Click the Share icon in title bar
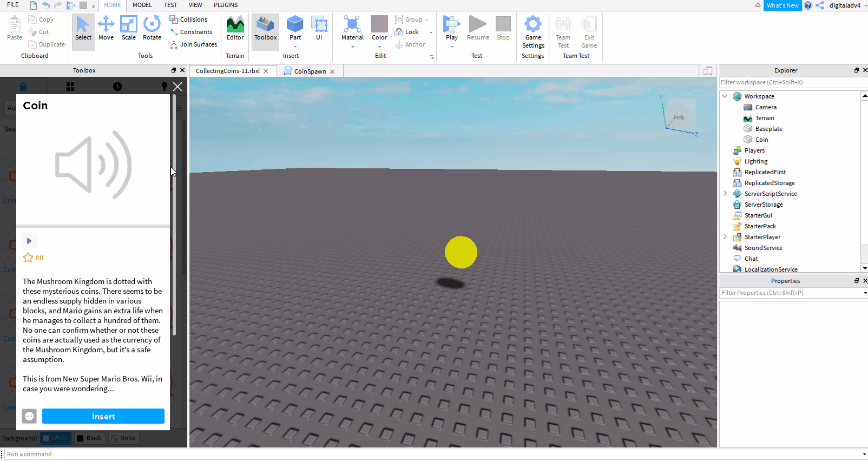Image resolution: width=868 pixels, height=461 pixels. pos(820,5)
